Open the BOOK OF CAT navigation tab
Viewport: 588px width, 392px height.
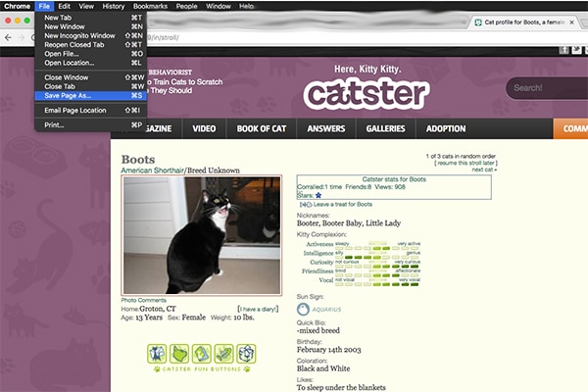click(x=262, y=128)
